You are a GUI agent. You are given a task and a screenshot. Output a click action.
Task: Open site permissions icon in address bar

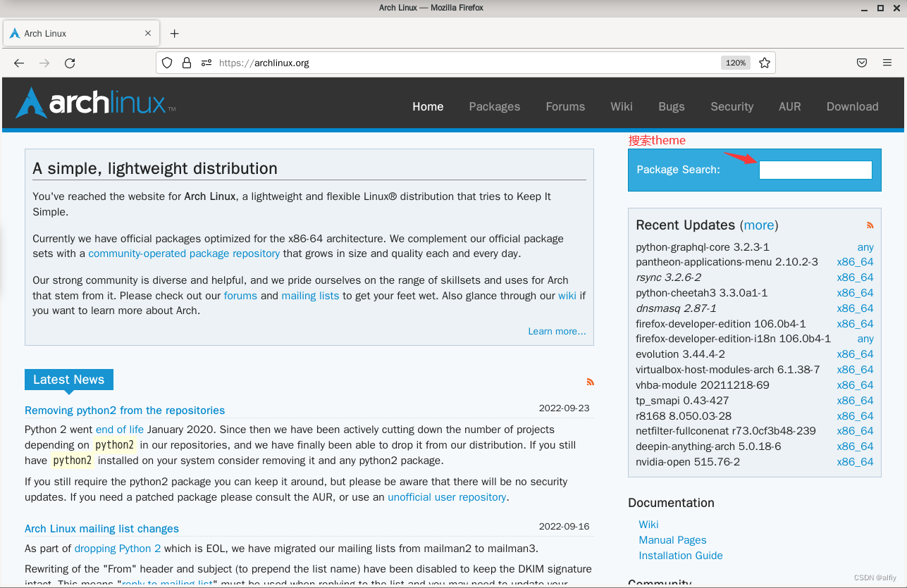pos(206,63)
